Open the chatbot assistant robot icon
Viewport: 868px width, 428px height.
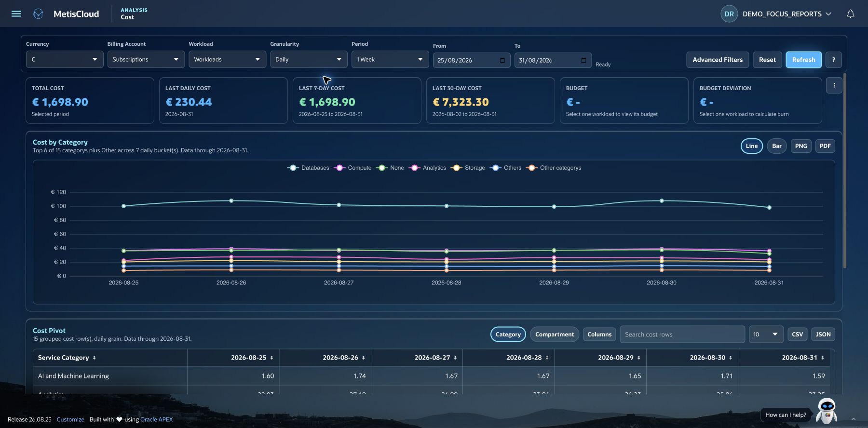pos(827,411)
